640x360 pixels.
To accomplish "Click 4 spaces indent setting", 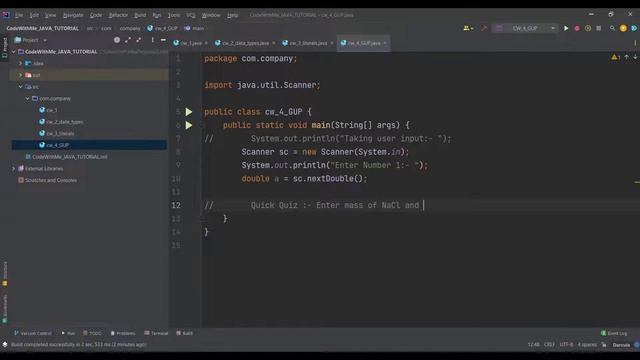I will [587, 345].
